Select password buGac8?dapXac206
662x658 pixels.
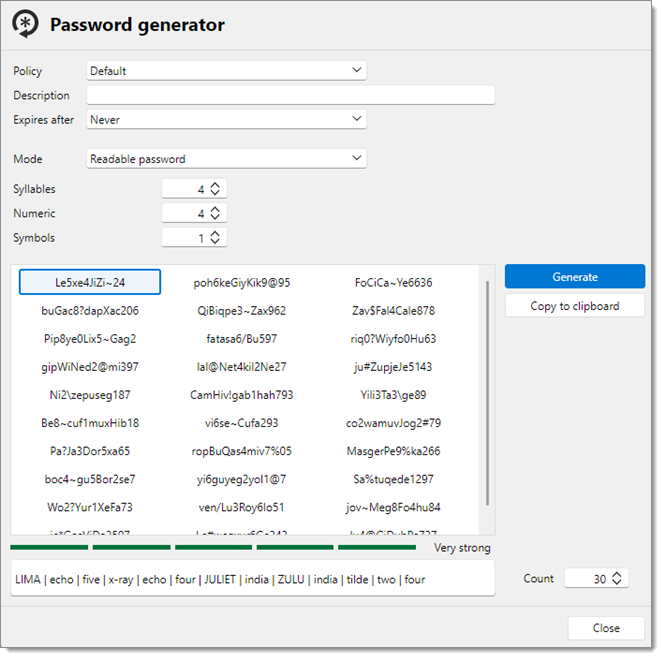tap(90, 311)
